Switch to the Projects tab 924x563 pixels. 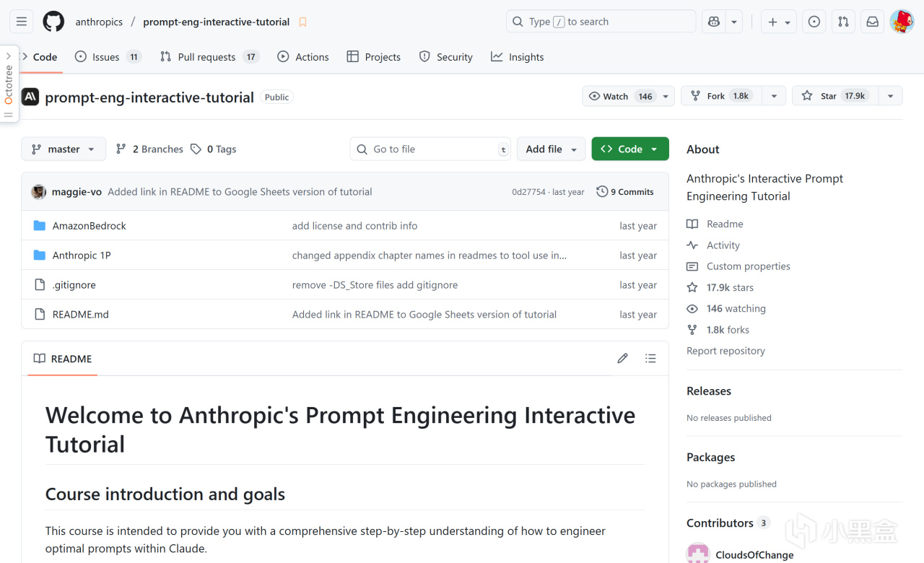pos(374,57)
